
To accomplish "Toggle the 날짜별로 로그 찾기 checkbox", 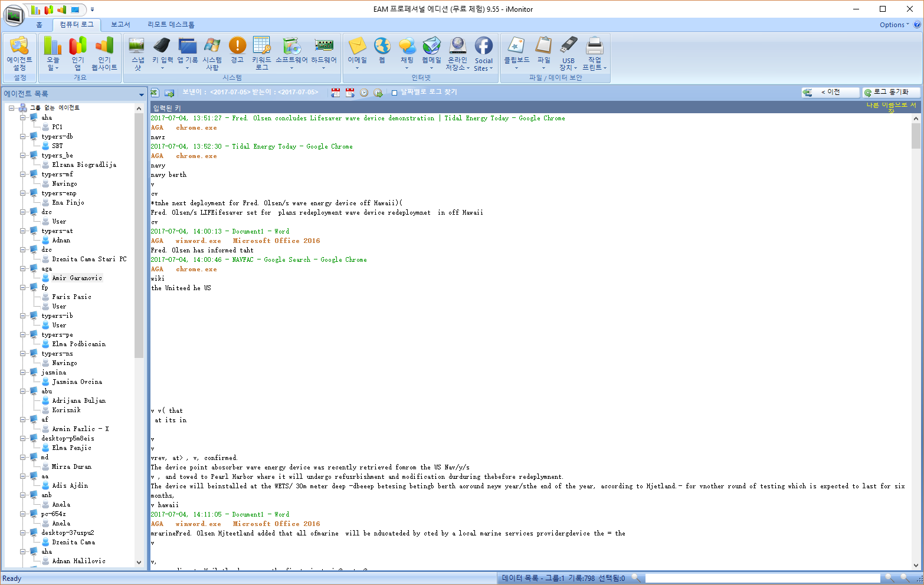I will [394, 93].
